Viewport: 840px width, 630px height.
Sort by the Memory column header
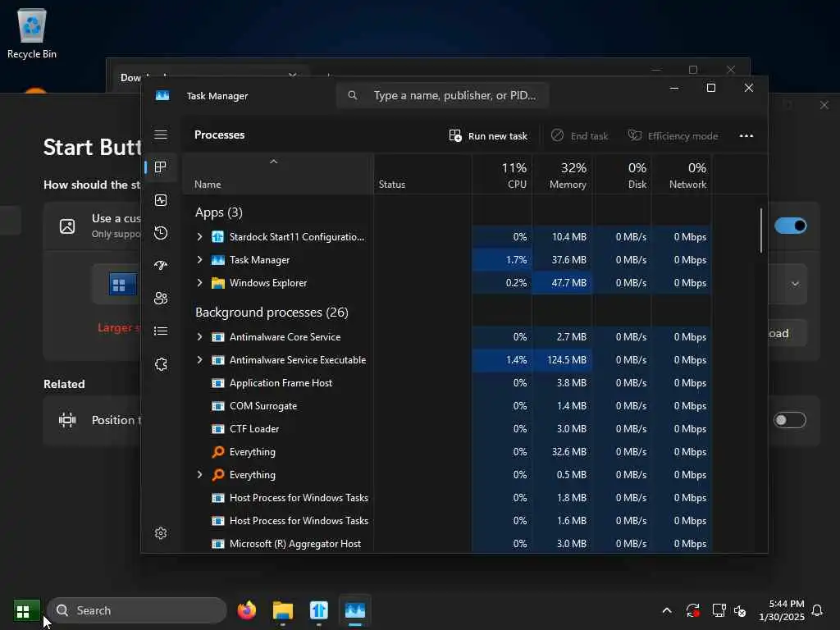click(x=563, y=176)
